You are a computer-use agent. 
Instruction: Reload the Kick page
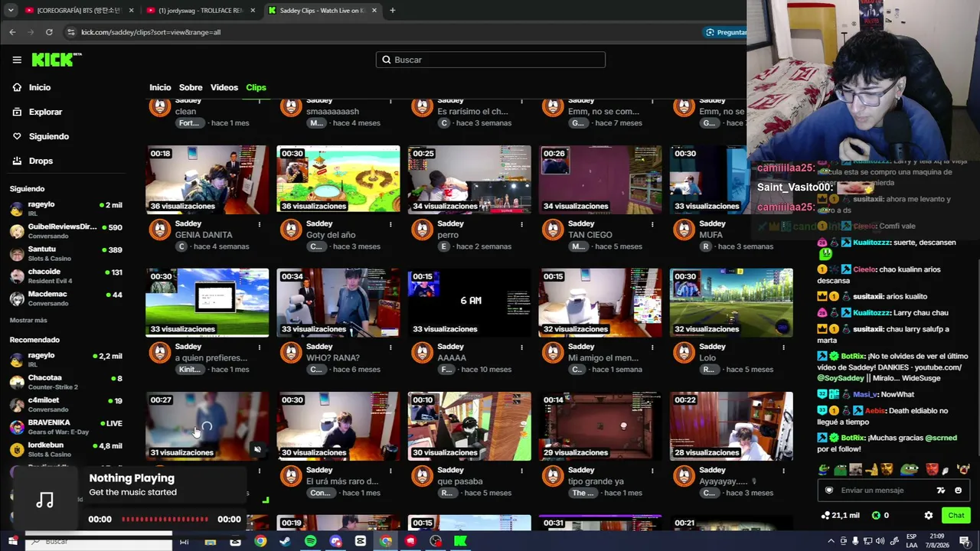[x=49, y=32]
